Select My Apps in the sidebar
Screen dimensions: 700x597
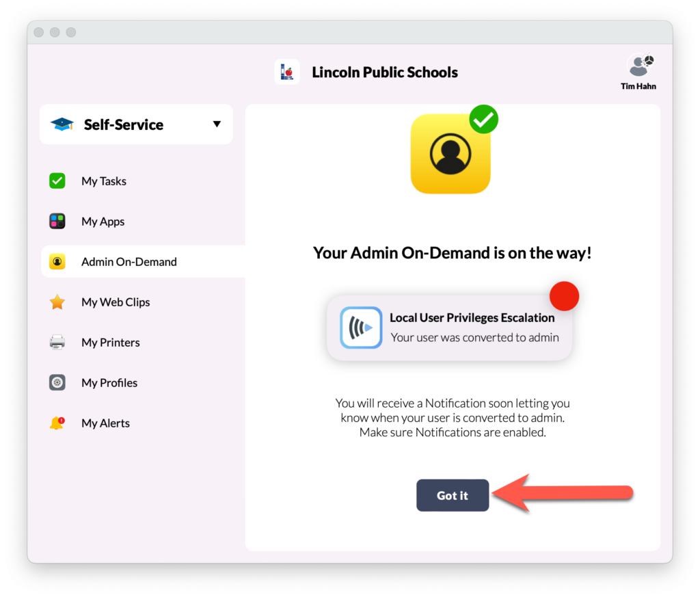pos(103,222)
